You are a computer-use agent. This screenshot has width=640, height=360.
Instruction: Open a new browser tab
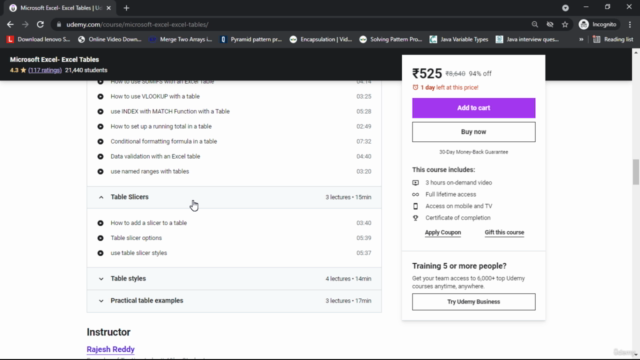tap(126, 8)
